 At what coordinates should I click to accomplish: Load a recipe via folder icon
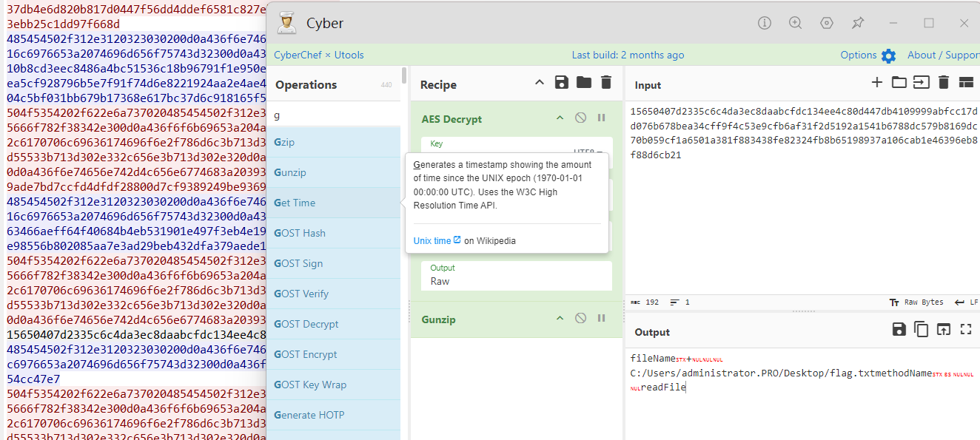click(x=584, y=82)
